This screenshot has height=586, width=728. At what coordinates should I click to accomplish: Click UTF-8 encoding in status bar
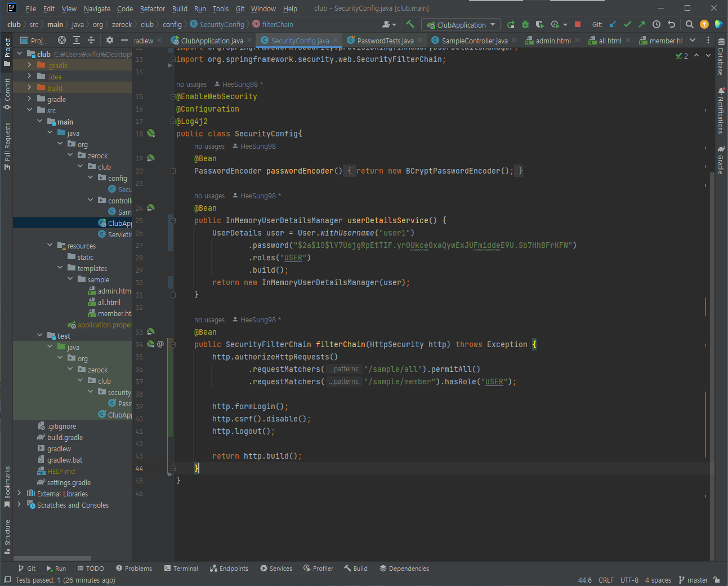click(x=629, y=580)
